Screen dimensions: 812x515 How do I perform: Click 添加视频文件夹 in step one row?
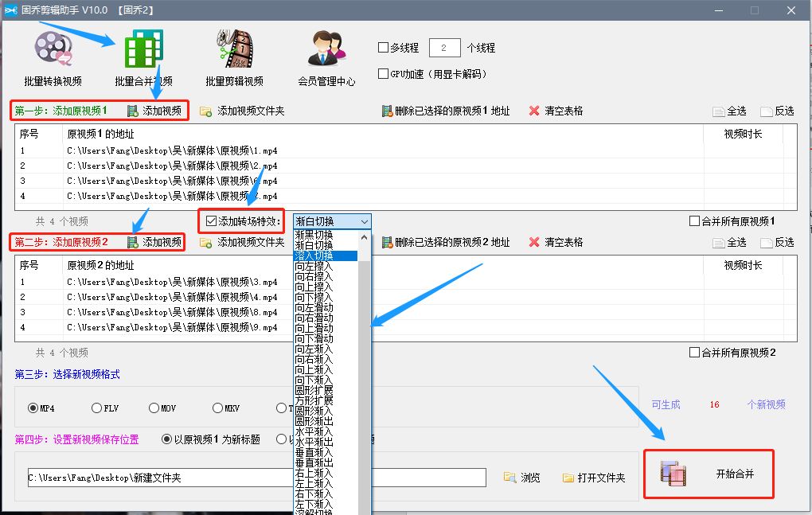click(x=242, y=111)
